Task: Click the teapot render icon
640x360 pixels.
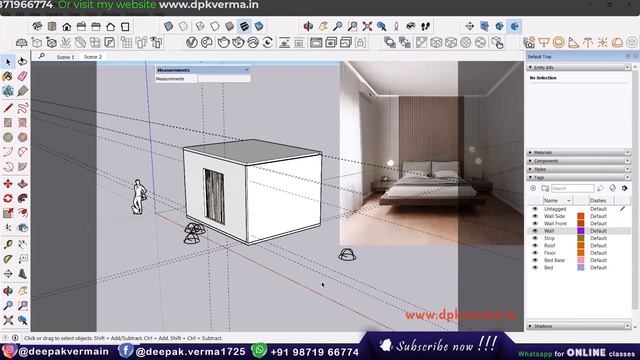Action: (x=223, y=42)
